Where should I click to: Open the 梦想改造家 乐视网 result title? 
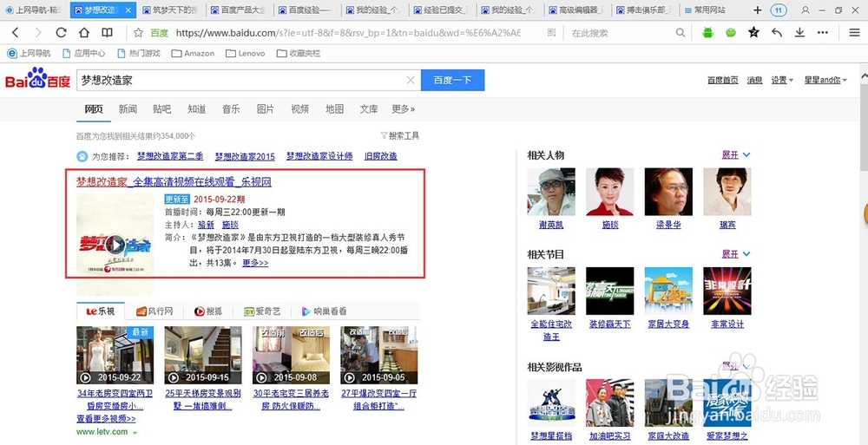coord(174,182)
